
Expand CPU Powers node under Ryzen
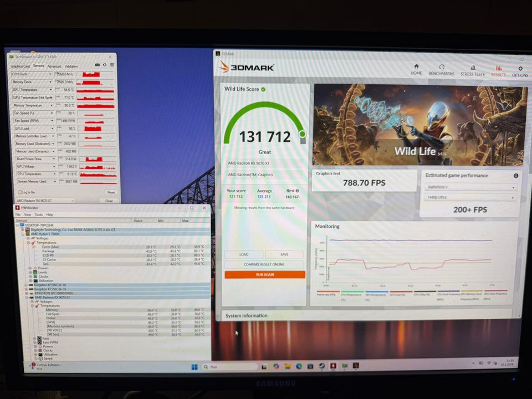pos(30,268)
